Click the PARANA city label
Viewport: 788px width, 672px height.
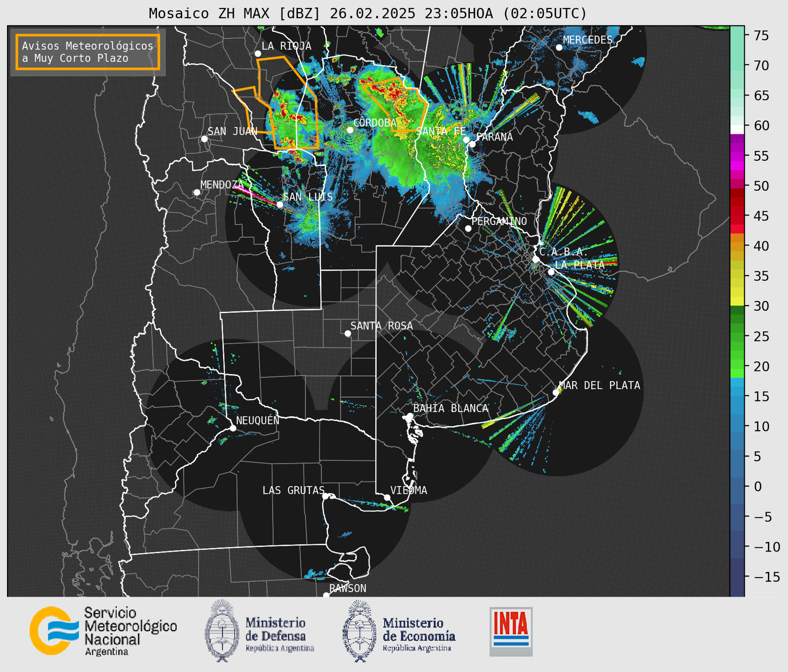tap(494, 137)
